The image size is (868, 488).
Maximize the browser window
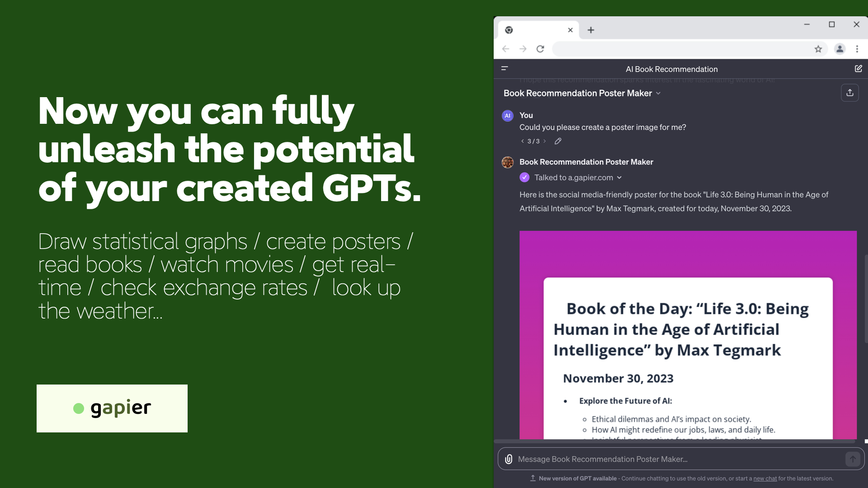pyautogui.click(x=831, y=24)
